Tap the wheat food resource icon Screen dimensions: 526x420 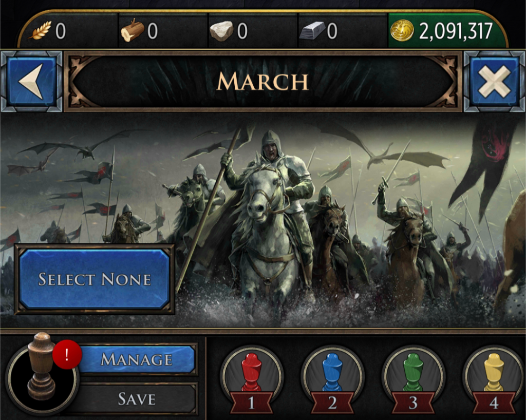(40, 30)
